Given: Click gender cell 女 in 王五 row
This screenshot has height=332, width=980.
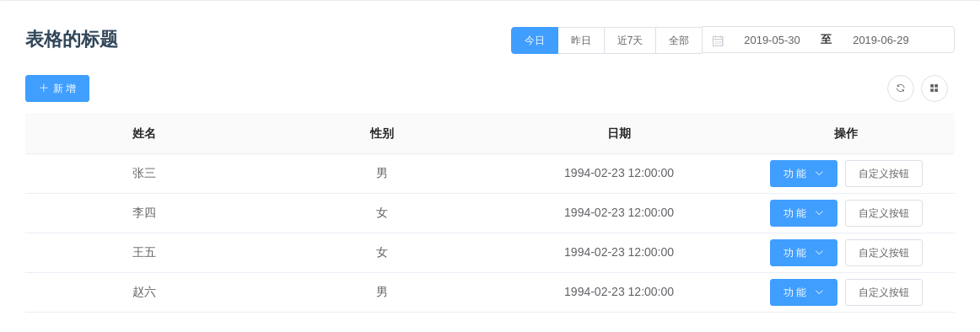Looking at the screenshot, I should (x=382, y=253).
